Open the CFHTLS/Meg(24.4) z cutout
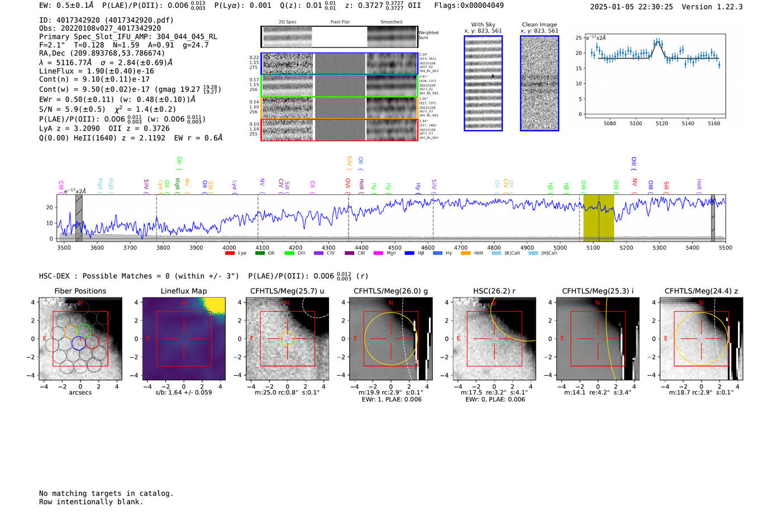This screenshot has width=782, height=532. click(x=701, y=339)
